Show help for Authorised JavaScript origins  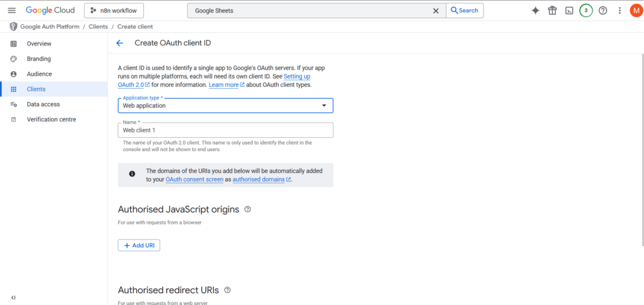[x=248, y=209]
